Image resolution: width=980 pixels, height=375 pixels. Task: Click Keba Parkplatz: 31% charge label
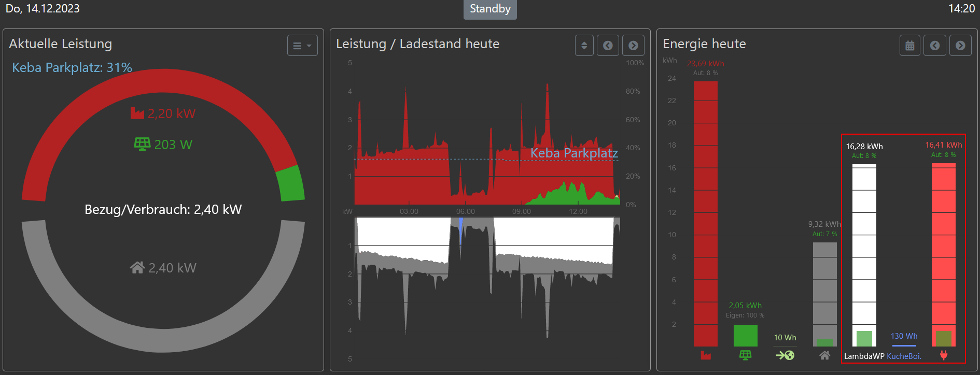coord(72,68)
